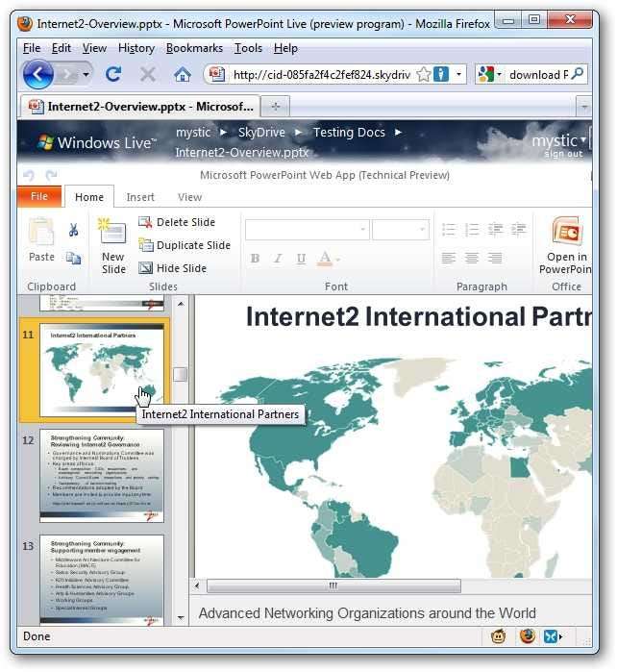Navigate to SkyDrive breadcrumb
Screen dimensions: 617x672
(x=261, y=132)
